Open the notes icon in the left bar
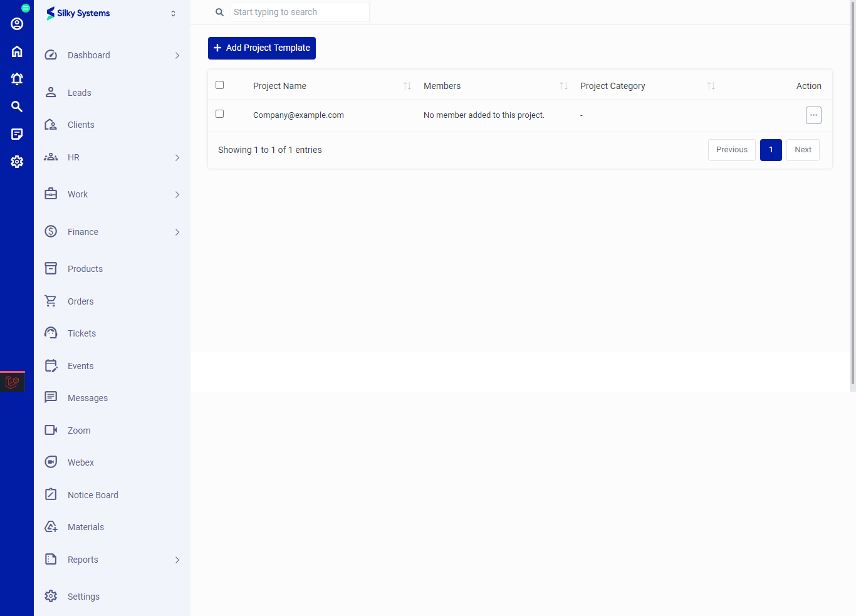Image resolution: width=856 pixels, height=616 pixels. [x=17, y=133]
